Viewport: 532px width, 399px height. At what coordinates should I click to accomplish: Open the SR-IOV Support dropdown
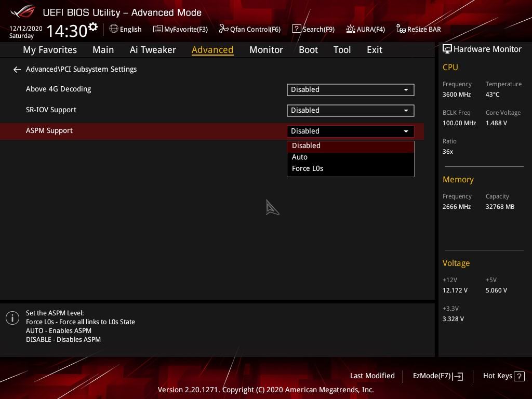tap(351, 111)
